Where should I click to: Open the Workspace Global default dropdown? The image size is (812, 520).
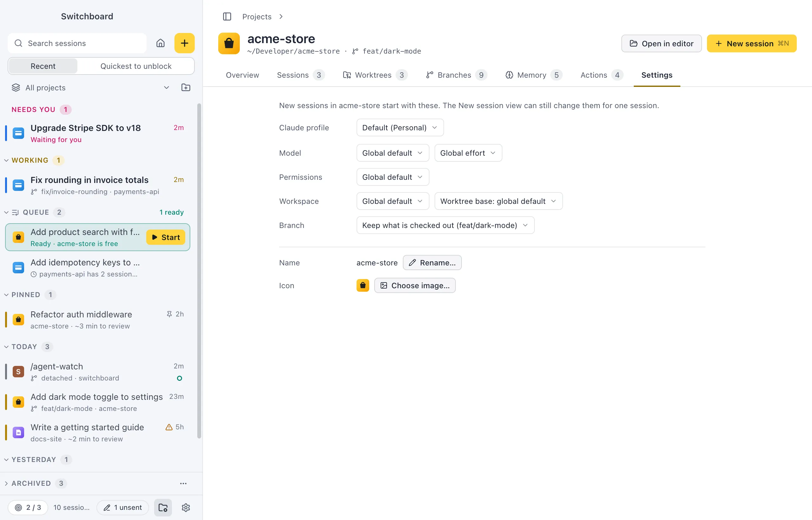[392, 201]
